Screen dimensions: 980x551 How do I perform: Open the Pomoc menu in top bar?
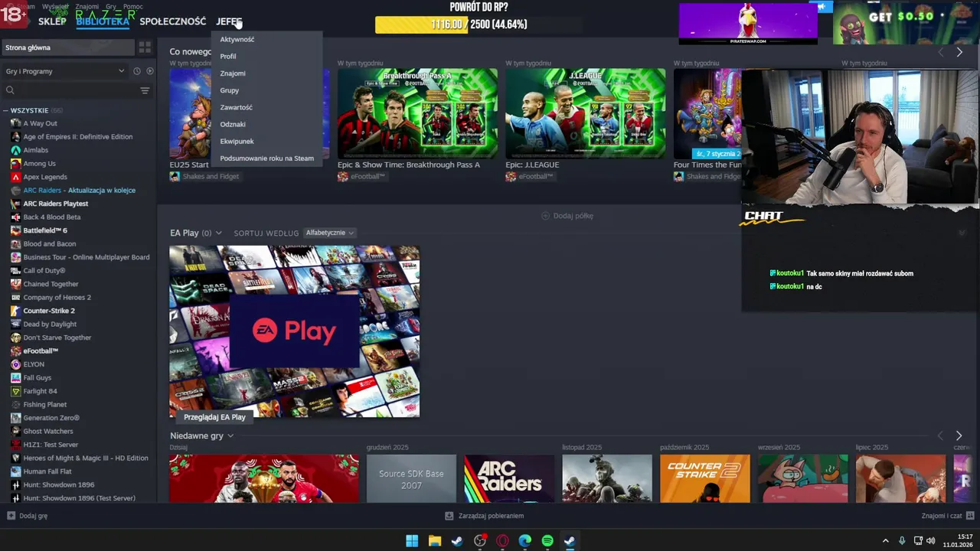(133, 6)
